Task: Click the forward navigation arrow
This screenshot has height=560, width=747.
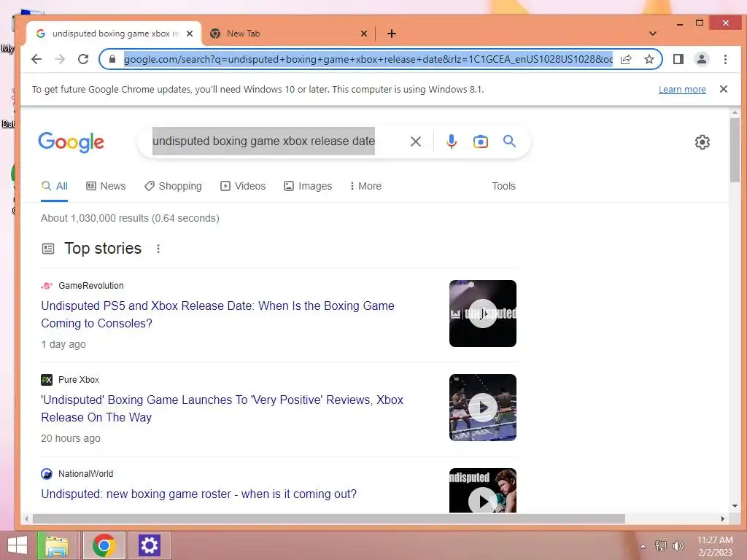Action: [x=60, y=59]
